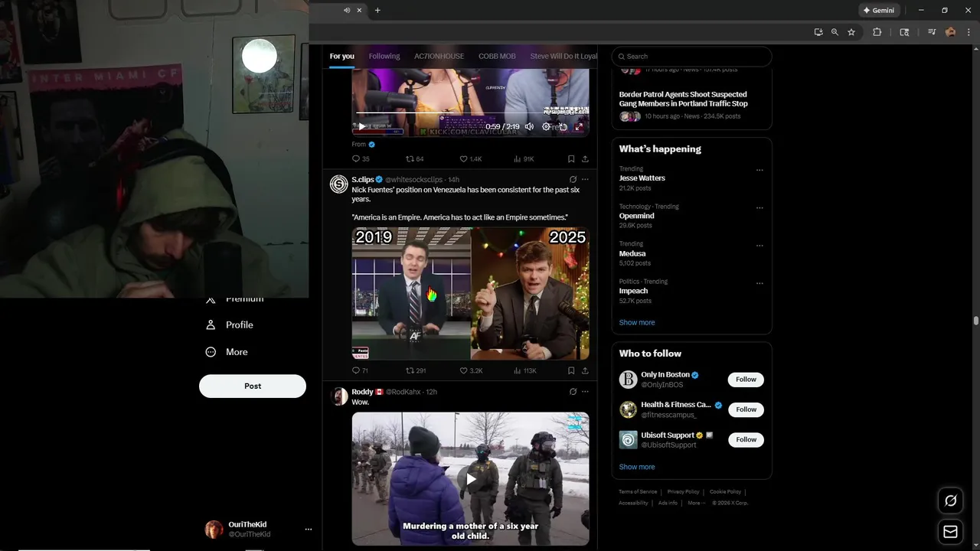Open the floating Messages envelope button

click(951, 532)
